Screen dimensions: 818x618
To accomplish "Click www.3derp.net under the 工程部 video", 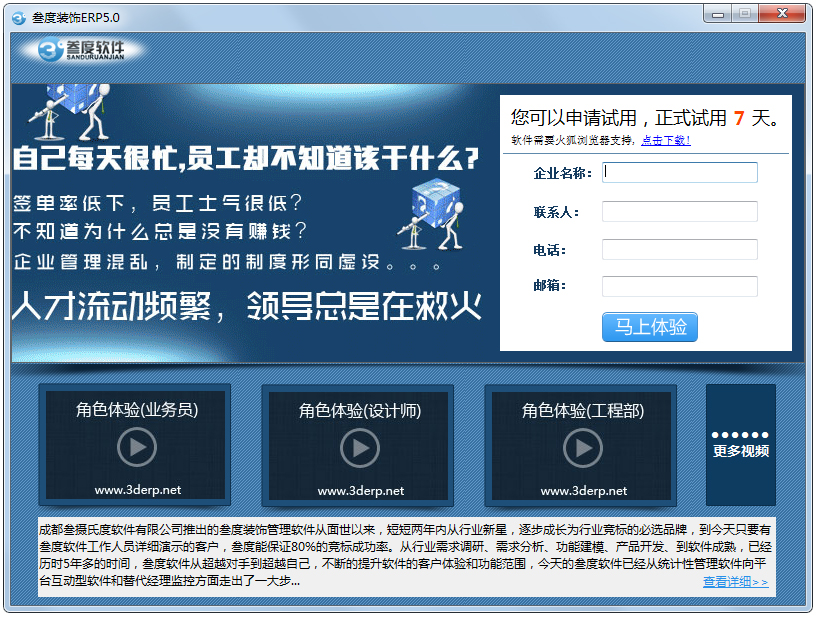I will [x=584, y=490].
